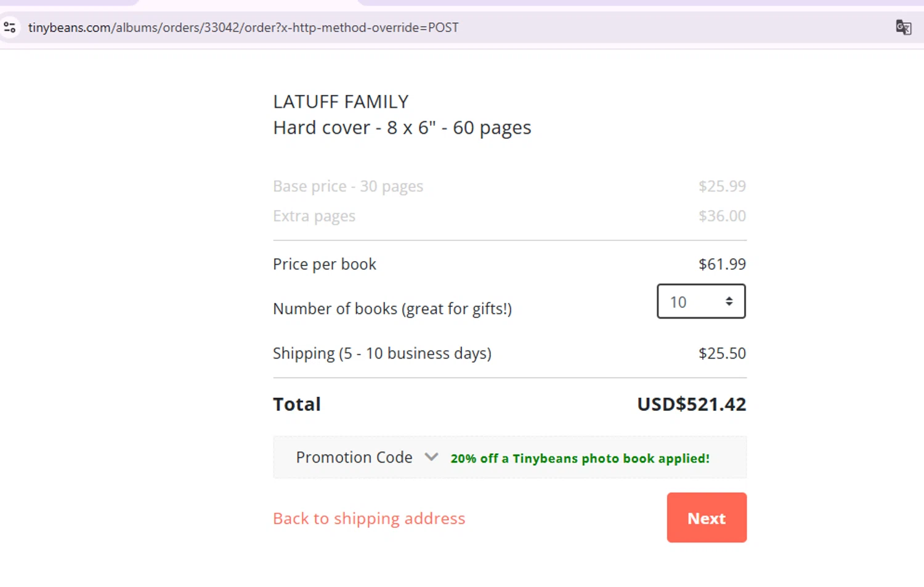Click Hard cover - 8 x 6" - 60 pages
Viewport: 924px width, 587px height.
click(402, 128)
